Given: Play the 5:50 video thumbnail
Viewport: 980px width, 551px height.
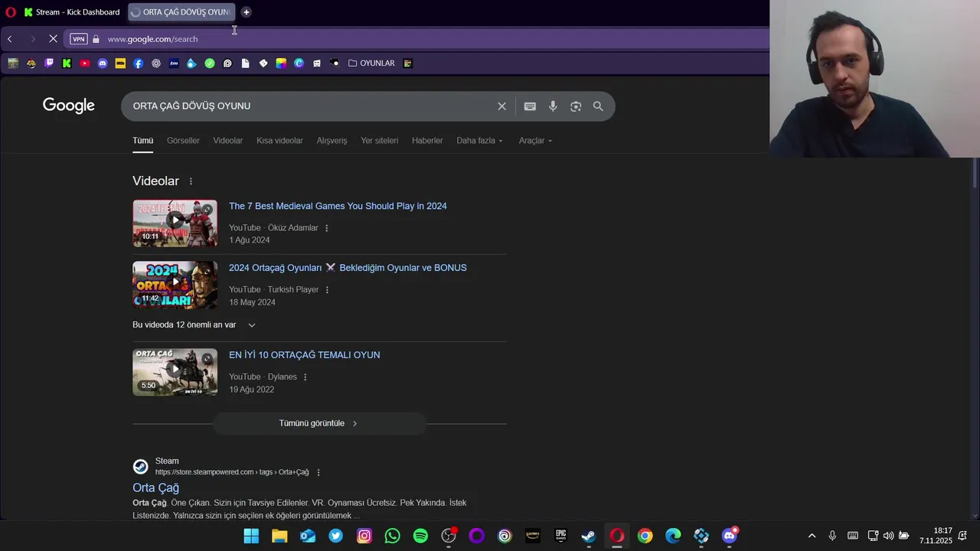Looking at the screenshot, I should (175, 373).
